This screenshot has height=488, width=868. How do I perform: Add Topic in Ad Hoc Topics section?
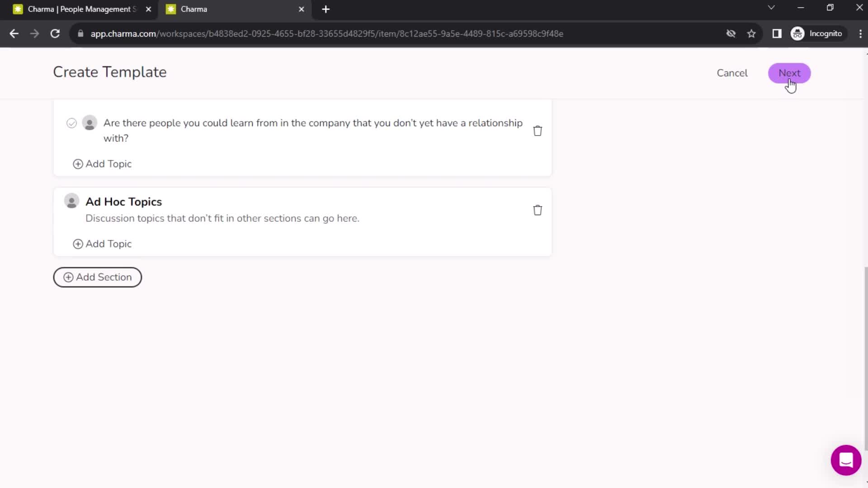tap(102, 244)
